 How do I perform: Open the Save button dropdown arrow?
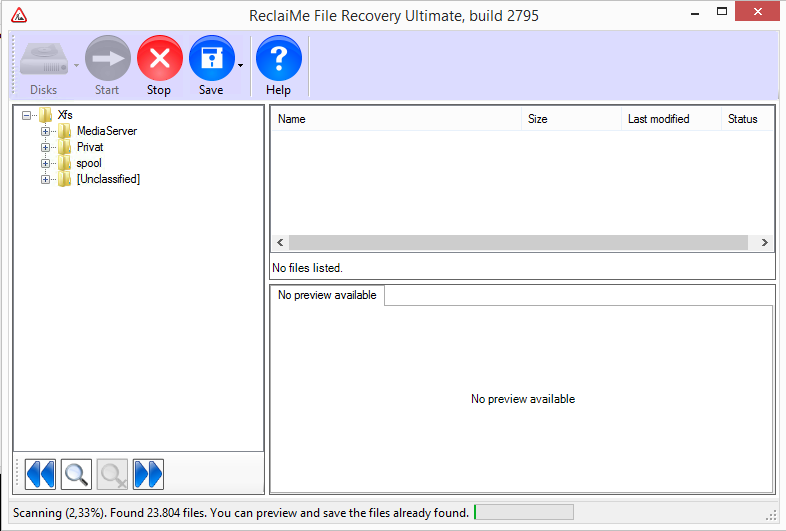click(241, 65)
